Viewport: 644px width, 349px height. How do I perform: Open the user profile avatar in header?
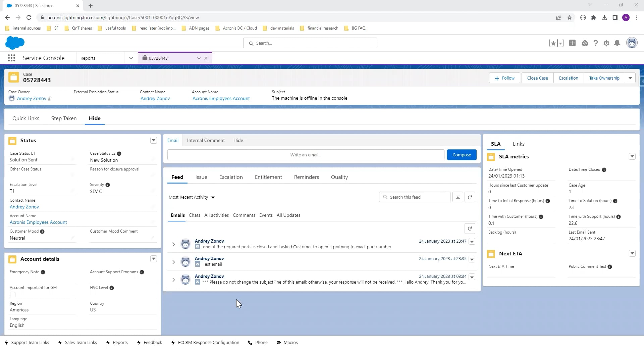tap(632, 43)
